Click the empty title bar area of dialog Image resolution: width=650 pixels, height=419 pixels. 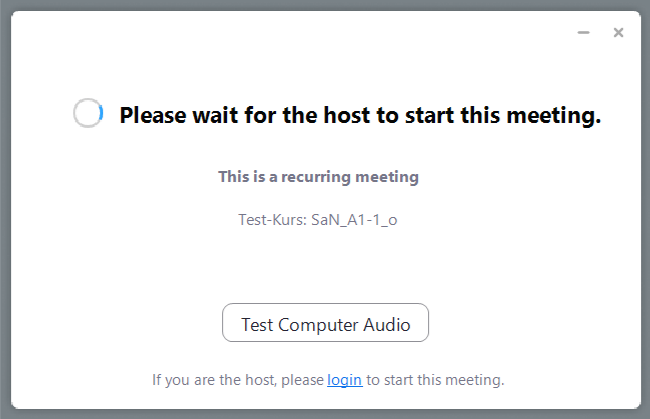[300, 33]
